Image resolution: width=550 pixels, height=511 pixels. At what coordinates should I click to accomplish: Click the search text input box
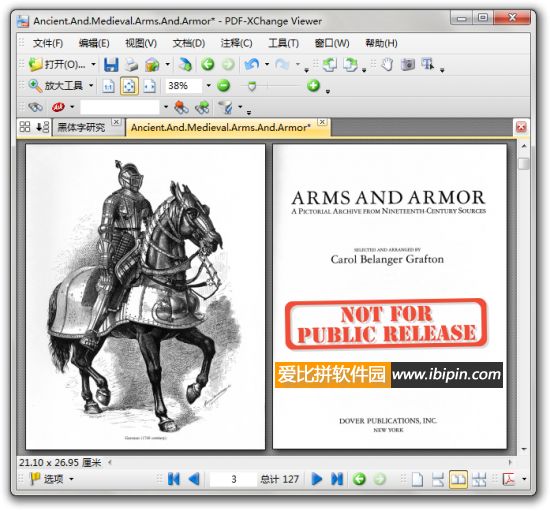pos(120,107)
